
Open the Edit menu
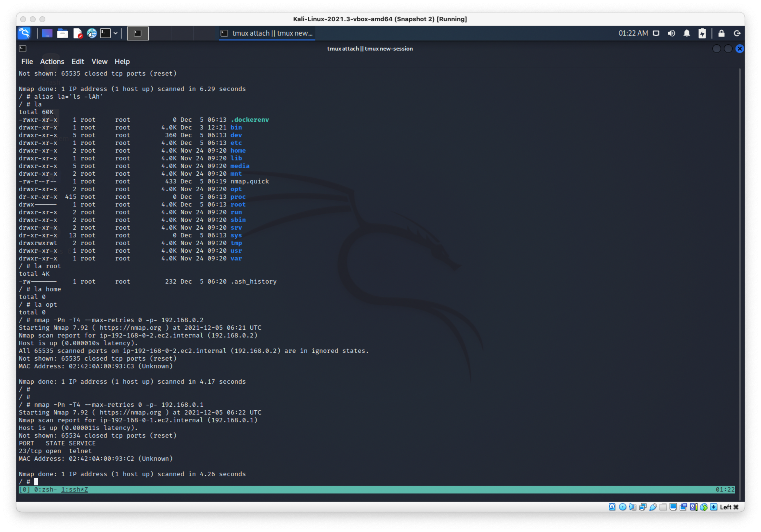78,61
